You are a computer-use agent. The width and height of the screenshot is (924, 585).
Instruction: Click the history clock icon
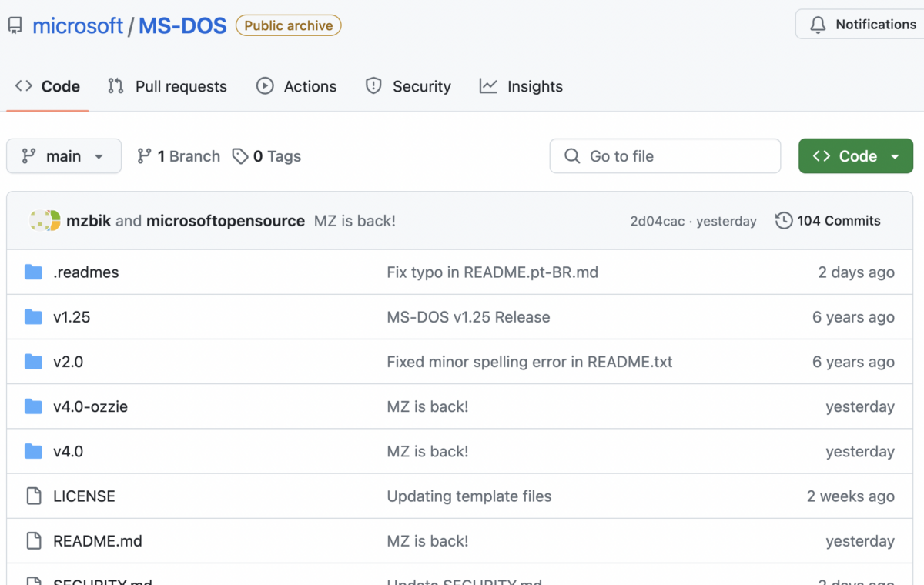(x=784, y=221)
